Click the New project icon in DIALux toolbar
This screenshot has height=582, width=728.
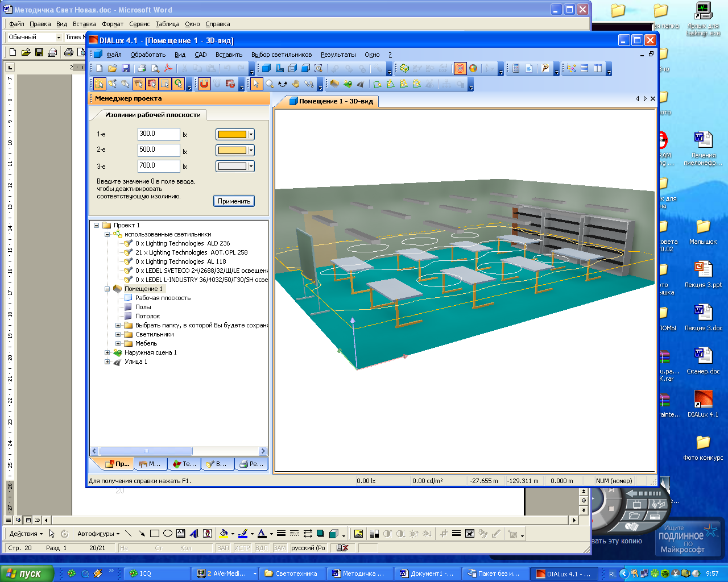[100, 68]
